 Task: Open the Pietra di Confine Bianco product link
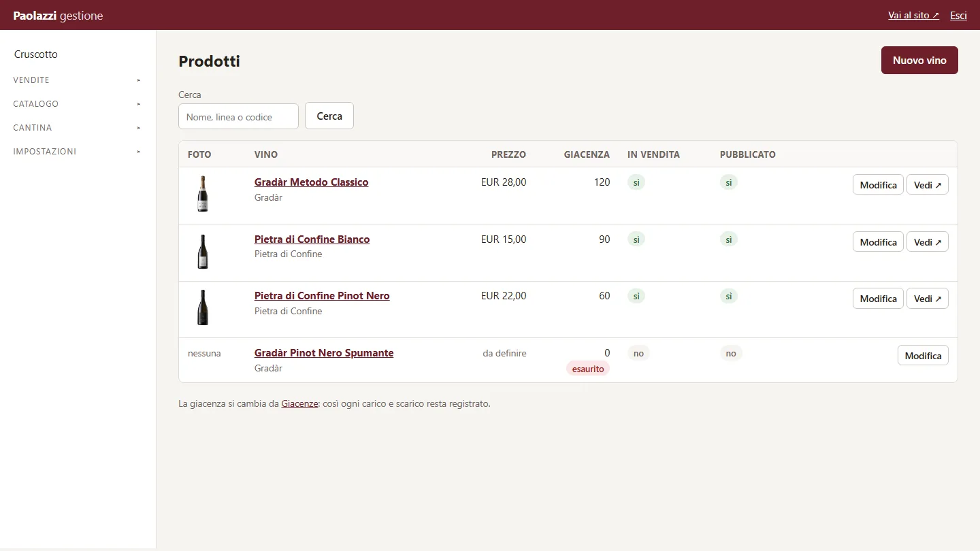pos(312,239)
